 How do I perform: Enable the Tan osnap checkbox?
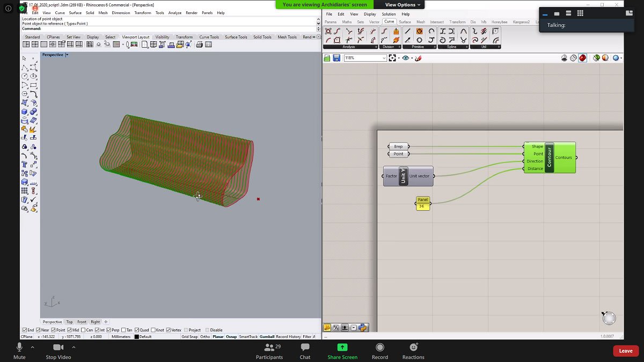pyautogui.click(x=123, y=329)
